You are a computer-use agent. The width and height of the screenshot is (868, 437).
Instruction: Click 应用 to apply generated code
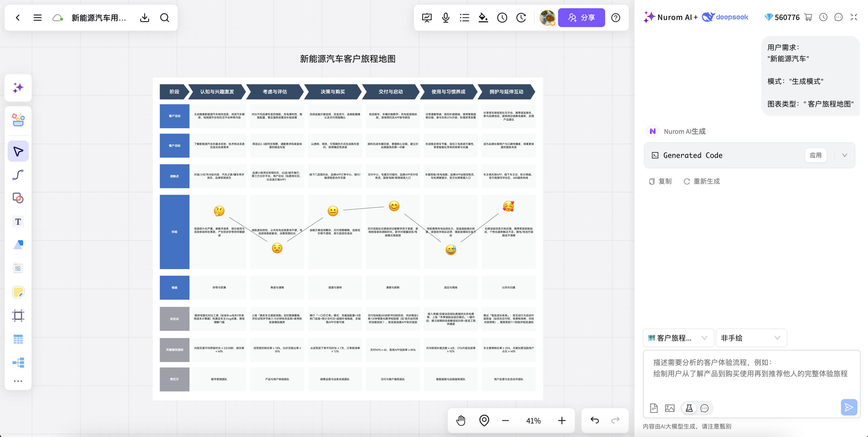(x=815, y=155)
